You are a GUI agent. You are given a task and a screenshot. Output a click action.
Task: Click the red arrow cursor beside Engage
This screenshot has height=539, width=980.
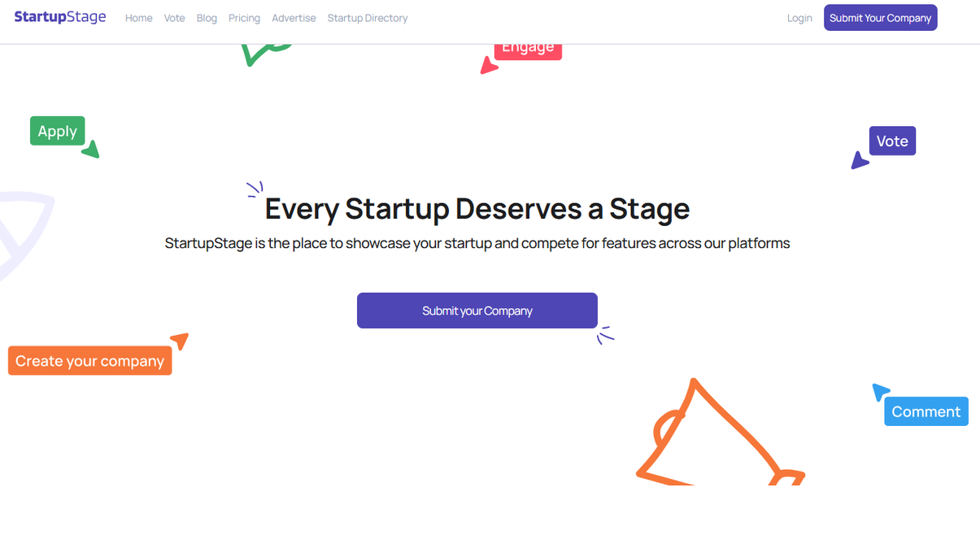[x=489, y=66]
